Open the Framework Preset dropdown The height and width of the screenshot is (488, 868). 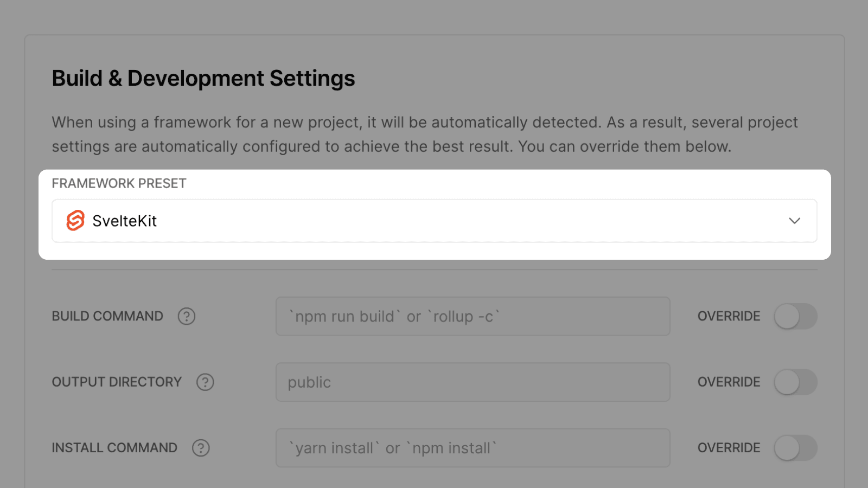434,221
